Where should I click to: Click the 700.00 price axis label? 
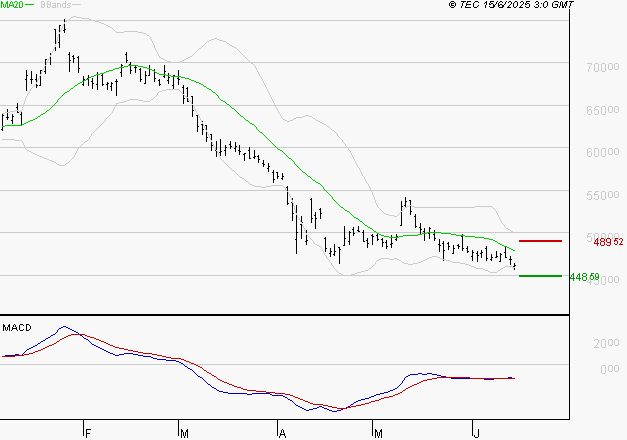(x=603, y=67)
